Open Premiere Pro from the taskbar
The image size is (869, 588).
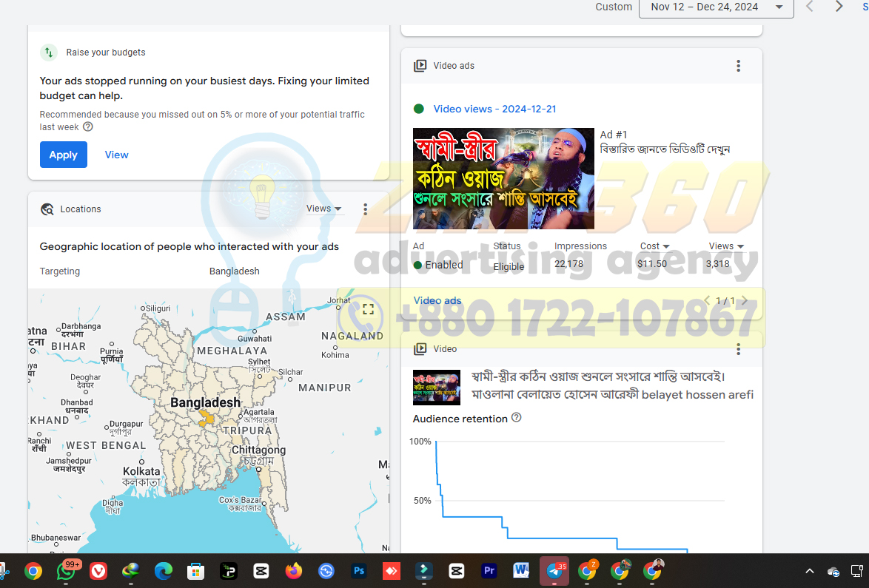(489, 571)
